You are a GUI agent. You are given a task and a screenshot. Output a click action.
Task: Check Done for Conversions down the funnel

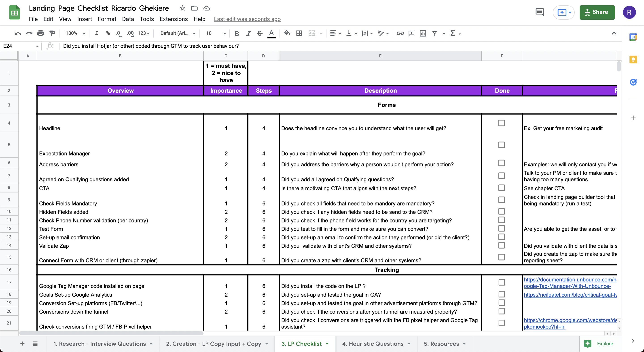[x=502, y=311]
